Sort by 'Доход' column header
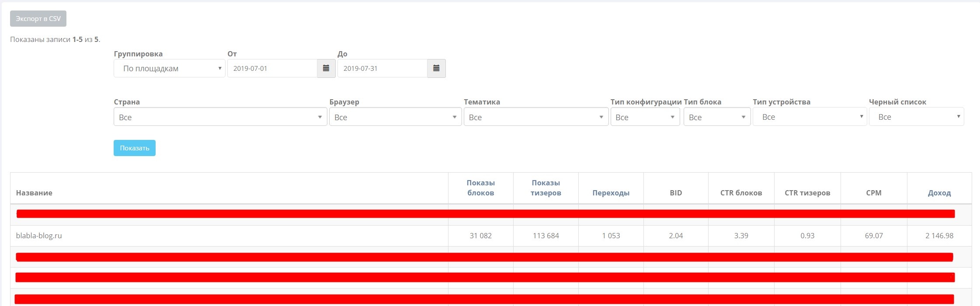Screen dimensions: 980x306 pos(939,193)
